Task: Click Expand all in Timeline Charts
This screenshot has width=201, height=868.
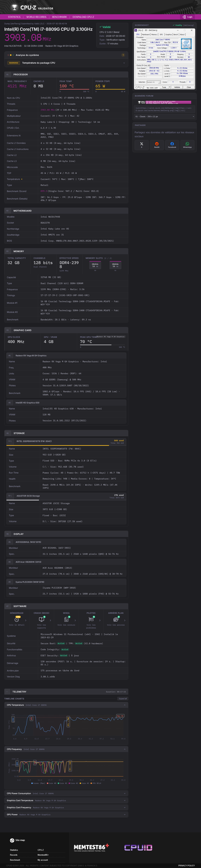Action: click(x=123, y=698)
